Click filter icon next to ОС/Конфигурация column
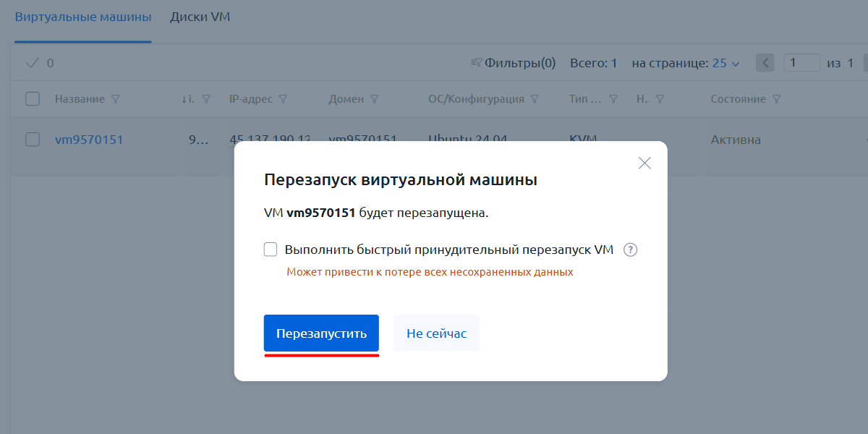The width and height of the screenshot is (868, 434). [x=535, y=99]
